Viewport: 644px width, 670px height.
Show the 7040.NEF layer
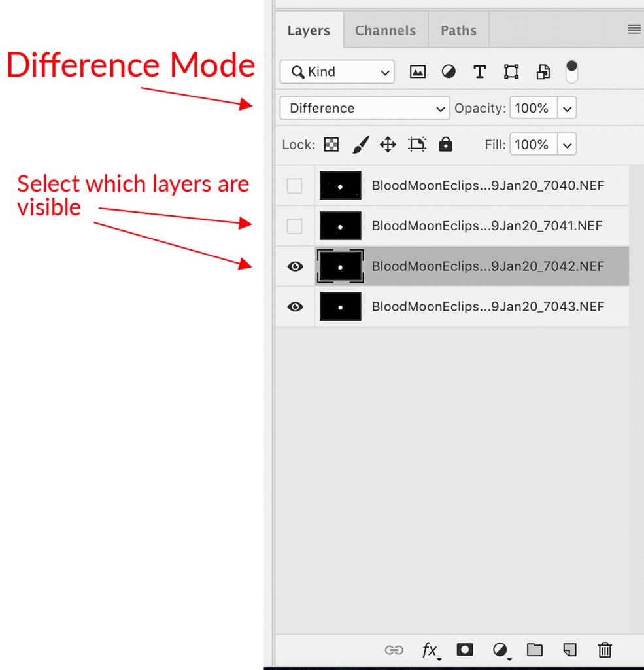[294, 186]
